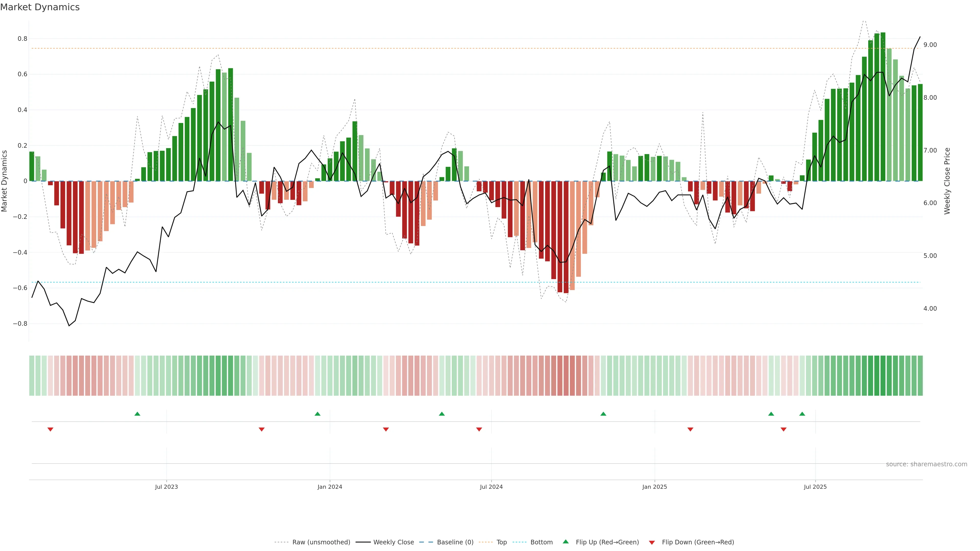
Task: Toggle the Weekly Close legend entry
Action: pos(393,542)
